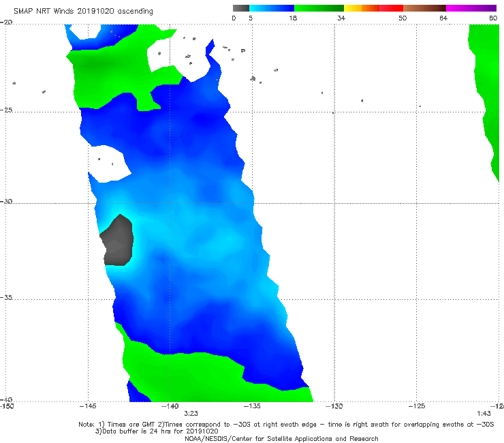Click the dark gray low-wind patch on the map
Image resolution: width=504 pixels, height=443 pixels.
click(x=117, y=241)
